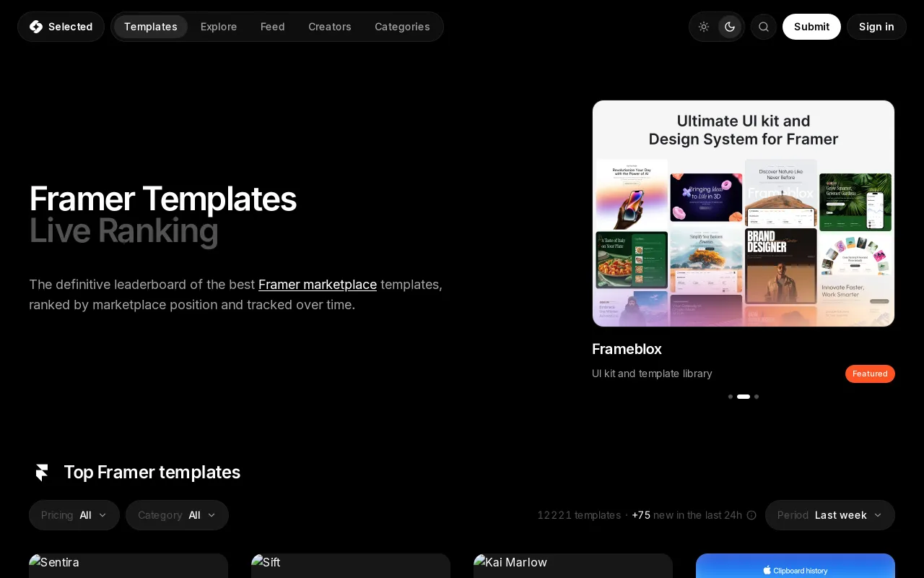Open the Frameblox preview thumbnail

coord(744,213)
